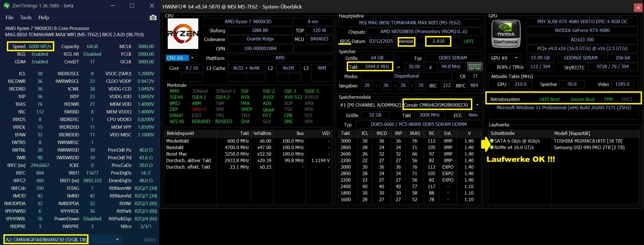Screen dimensions: 644x245
Task: Click the PNY XLR8 RTX 4080 card name
Action: click(x=582, y=22)
